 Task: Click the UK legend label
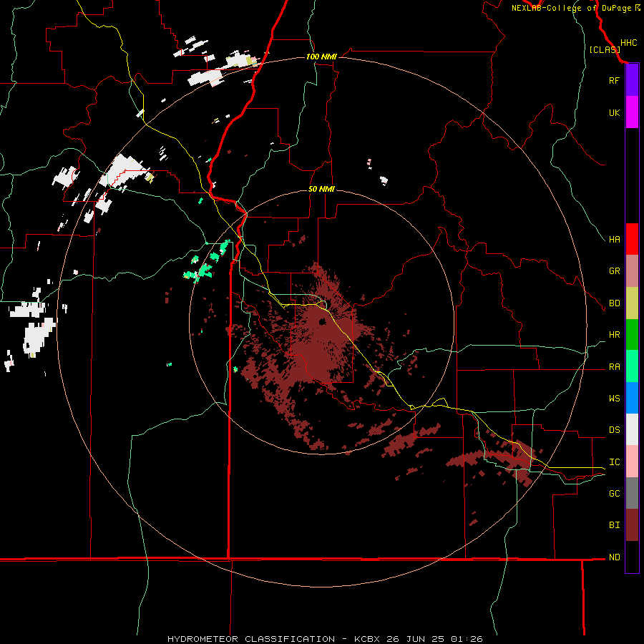click(614, 112)
